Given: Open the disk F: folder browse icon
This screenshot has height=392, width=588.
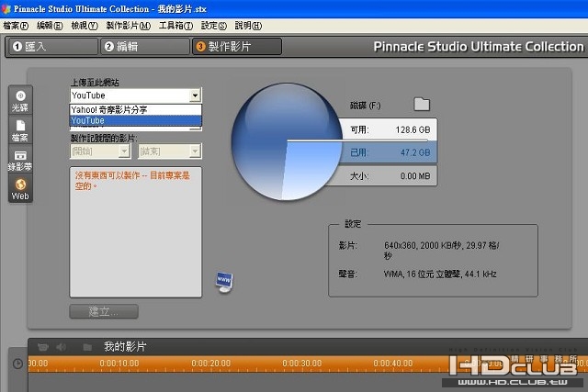Looking at the screenshot, I should (x=422, y=104).
